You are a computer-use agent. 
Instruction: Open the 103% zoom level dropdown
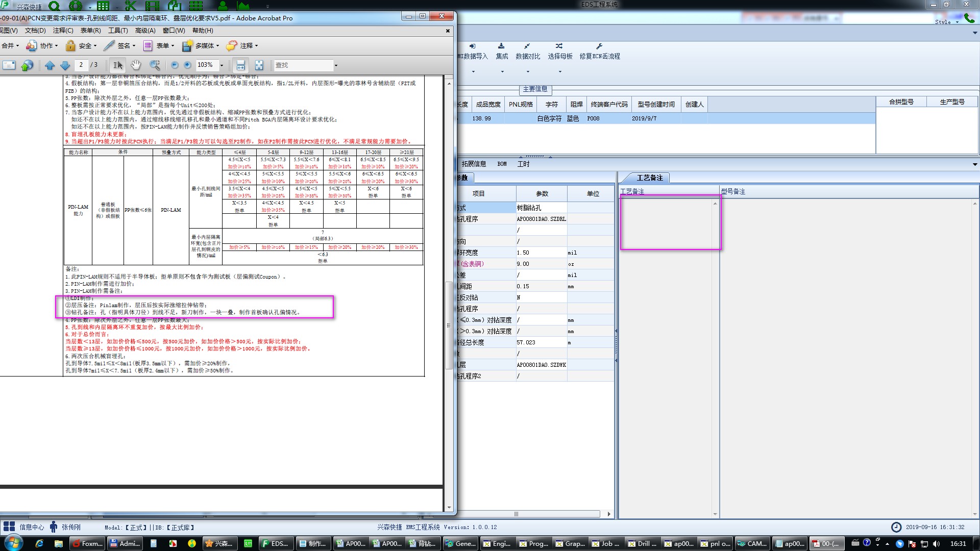point(222,65)
